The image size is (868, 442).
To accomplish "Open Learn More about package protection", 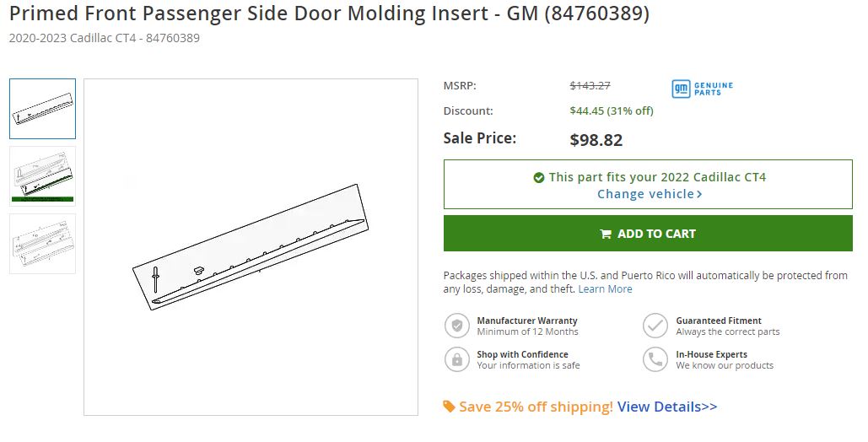I will point(605,289).
